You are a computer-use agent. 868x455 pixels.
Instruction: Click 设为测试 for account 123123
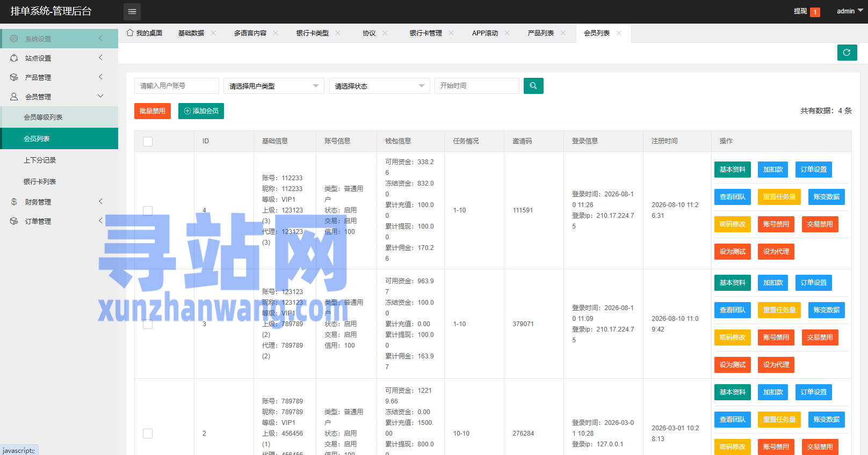pos(733,365)
